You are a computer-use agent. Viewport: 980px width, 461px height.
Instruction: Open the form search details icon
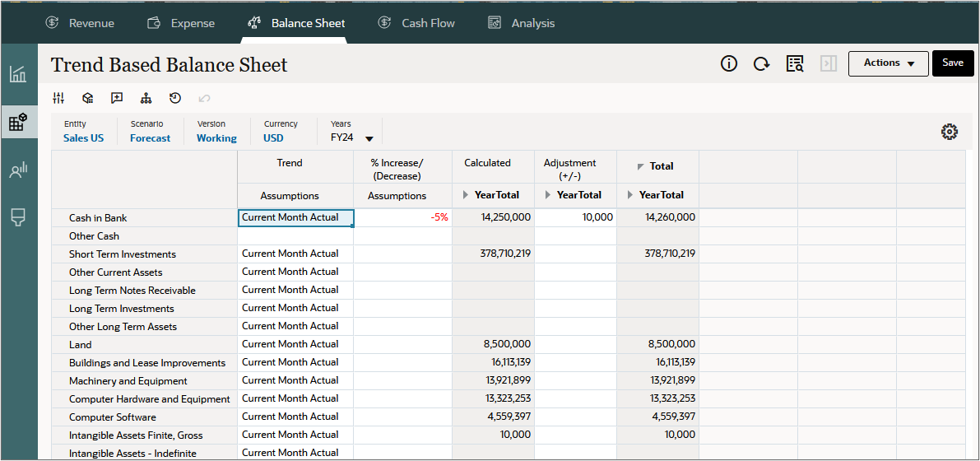coord(794,63)
